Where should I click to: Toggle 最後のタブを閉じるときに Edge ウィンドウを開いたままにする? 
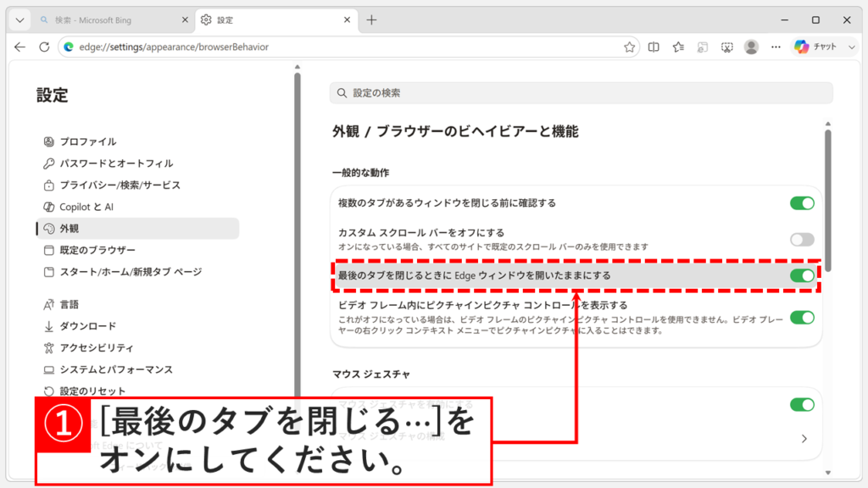click(802, 275)
